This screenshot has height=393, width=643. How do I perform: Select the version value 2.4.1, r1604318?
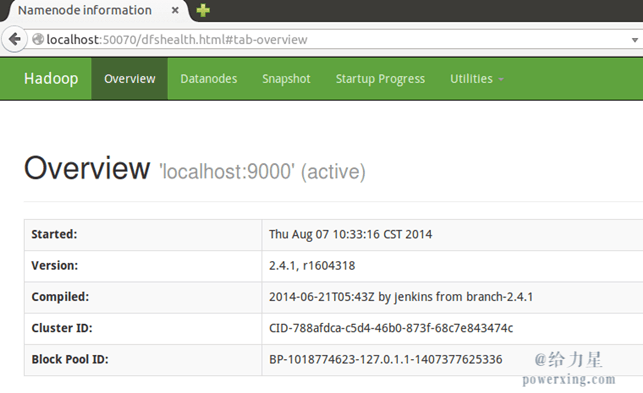point(312,265)
